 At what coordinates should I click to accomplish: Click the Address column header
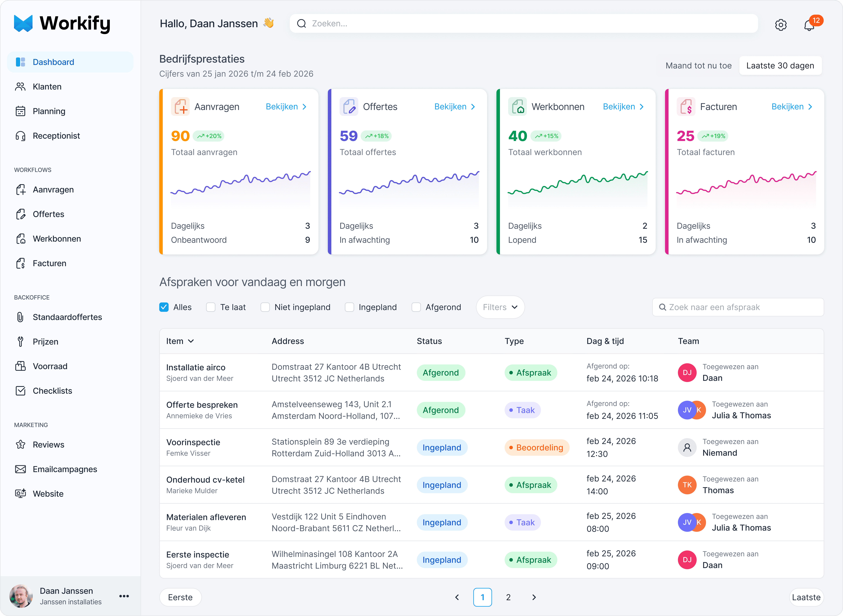coord(288,341)
